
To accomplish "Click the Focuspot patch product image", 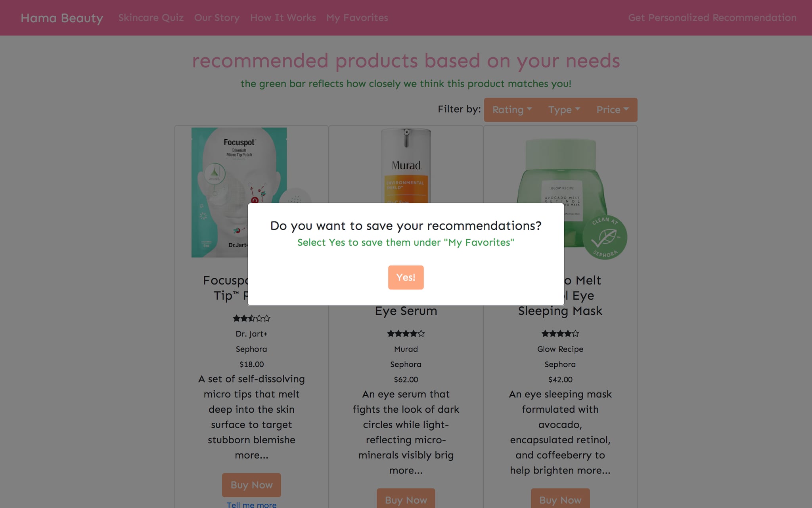I will [x=239, y=192].
